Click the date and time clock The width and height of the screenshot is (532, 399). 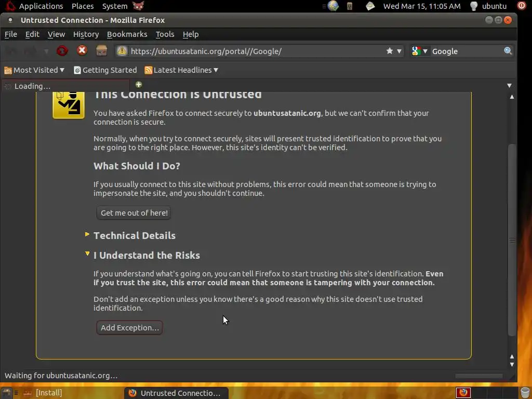tap(422, 6)
